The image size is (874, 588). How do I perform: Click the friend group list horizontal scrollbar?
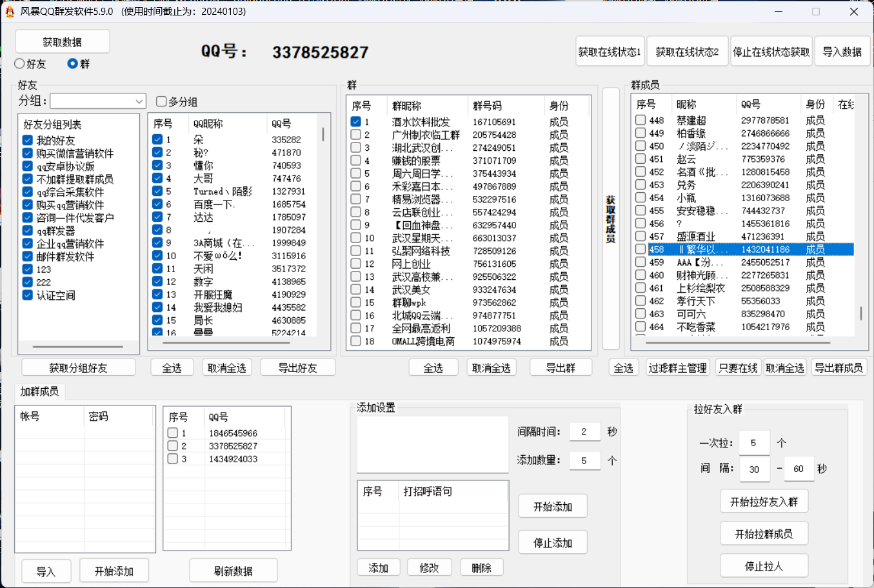[79, 347]
